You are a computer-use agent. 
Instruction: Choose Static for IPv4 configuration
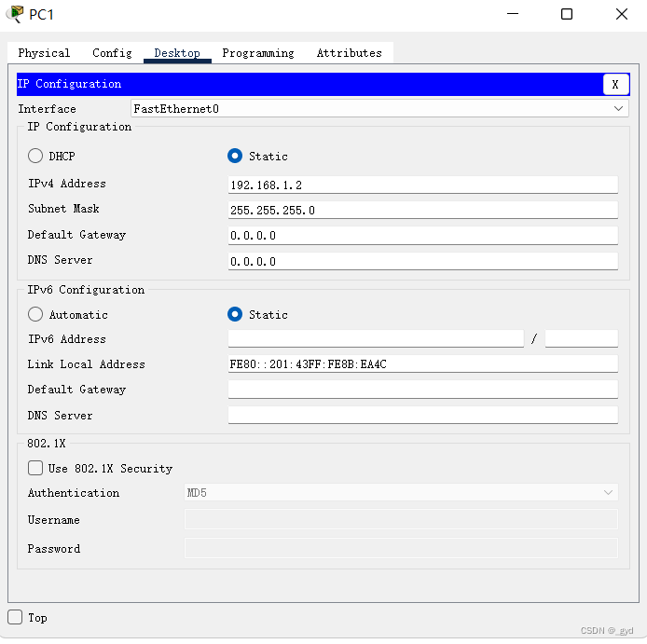coord(235,156)
